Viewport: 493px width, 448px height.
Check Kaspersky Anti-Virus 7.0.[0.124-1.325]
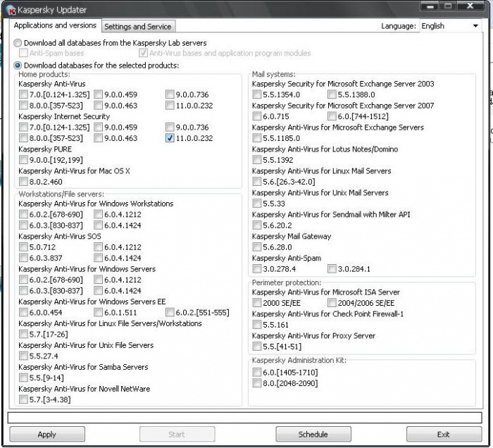pos(23,94)
